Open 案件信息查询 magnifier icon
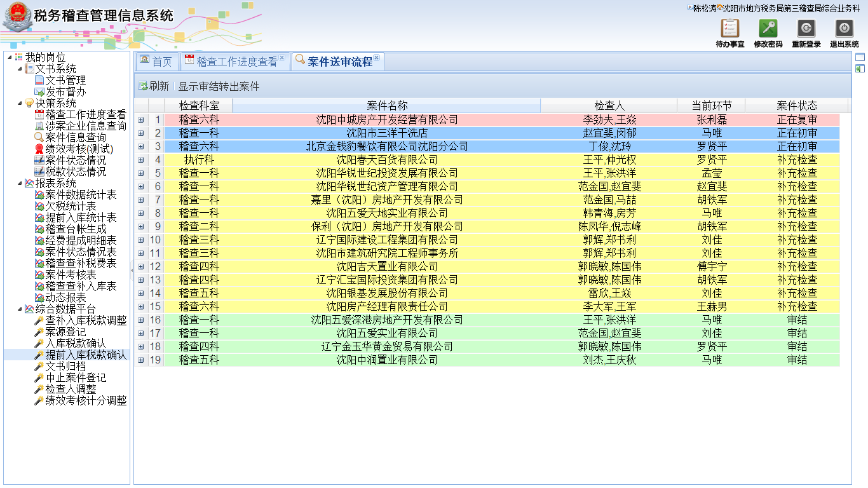The image size is (868, 488). click(39, 138)
